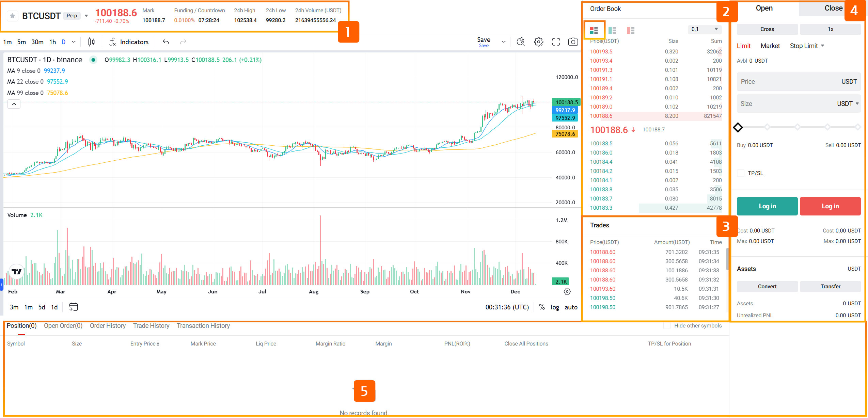
Task: Open the Indicators menu
Action: click(129, 42)
